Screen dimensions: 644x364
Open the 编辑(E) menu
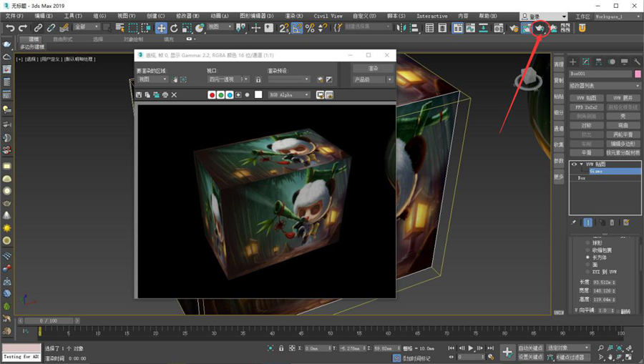pos(44,16)
